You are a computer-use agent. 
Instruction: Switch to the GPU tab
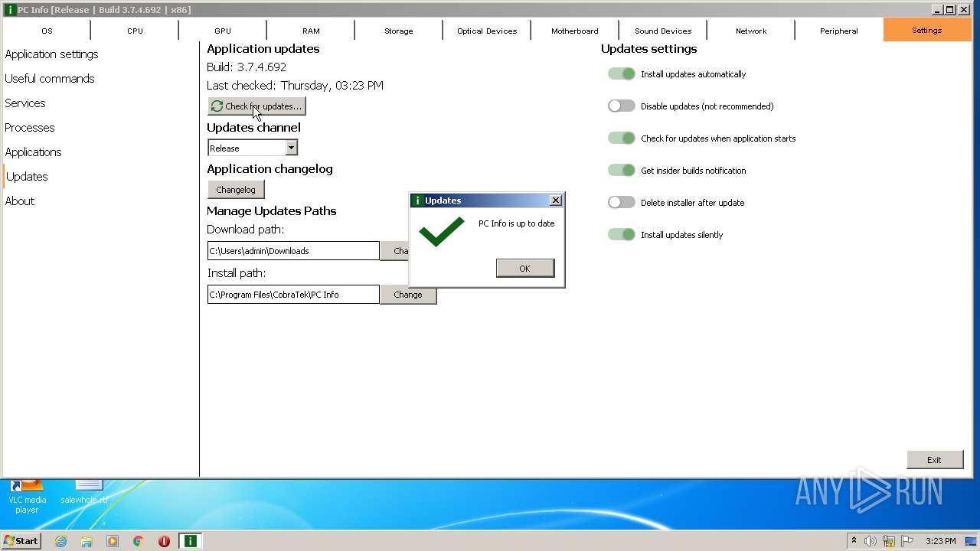(223, 31)
